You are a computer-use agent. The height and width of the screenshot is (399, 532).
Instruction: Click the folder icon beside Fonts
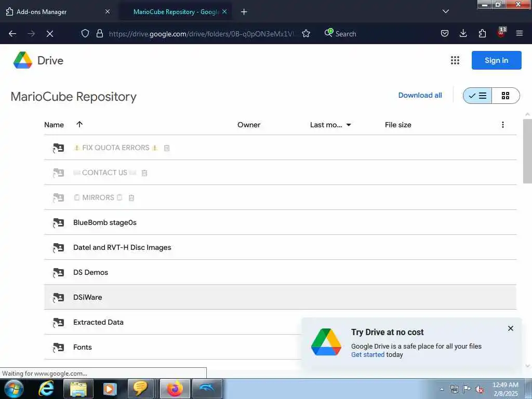coord(58,348)
